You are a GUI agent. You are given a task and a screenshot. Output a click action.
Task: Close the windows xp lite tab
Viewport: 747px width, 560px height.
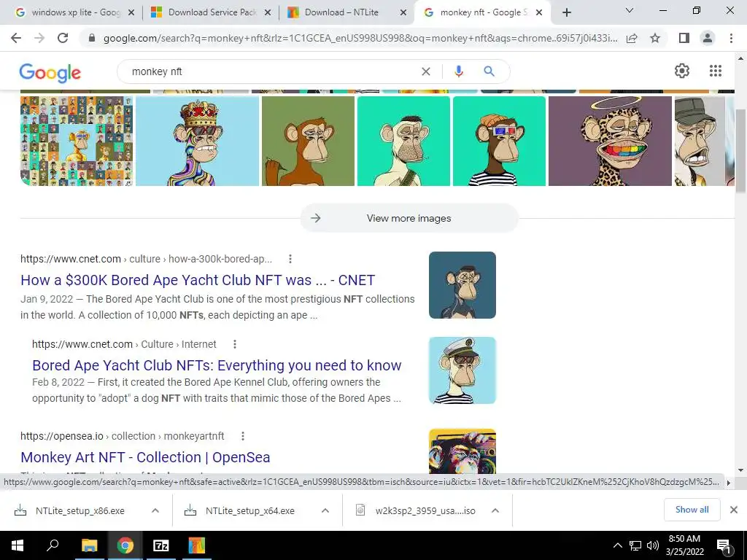pos(131,13)
